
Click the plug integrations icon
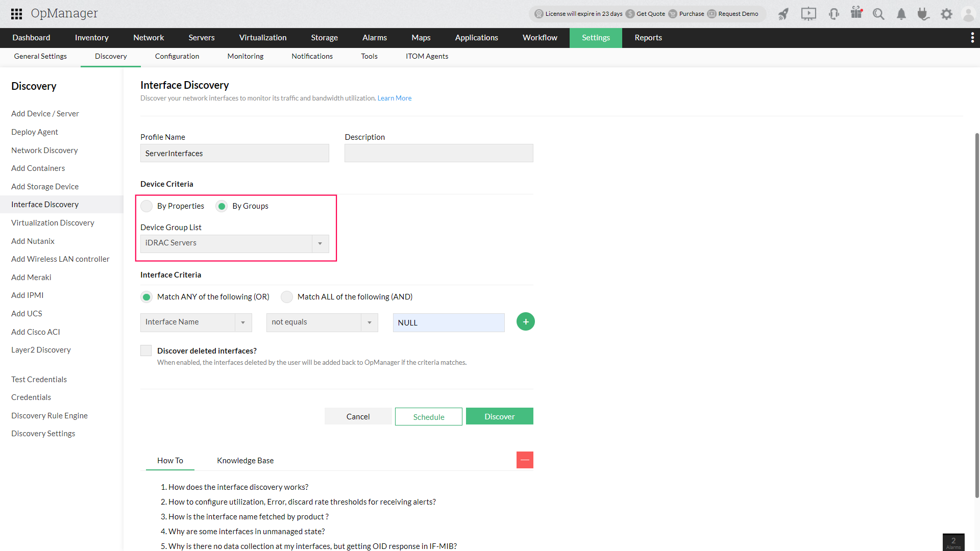click(923, 14)
